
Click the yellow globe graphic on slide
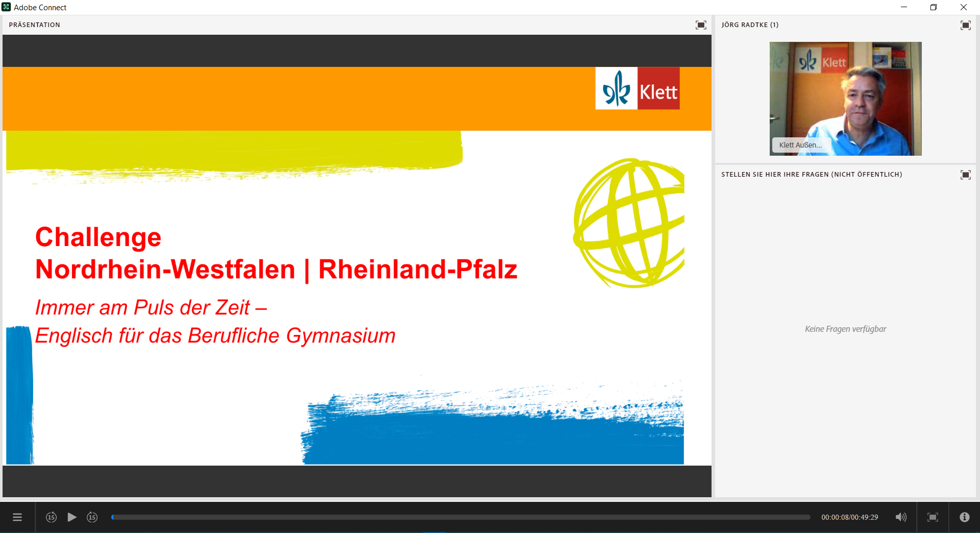(629, 223)
